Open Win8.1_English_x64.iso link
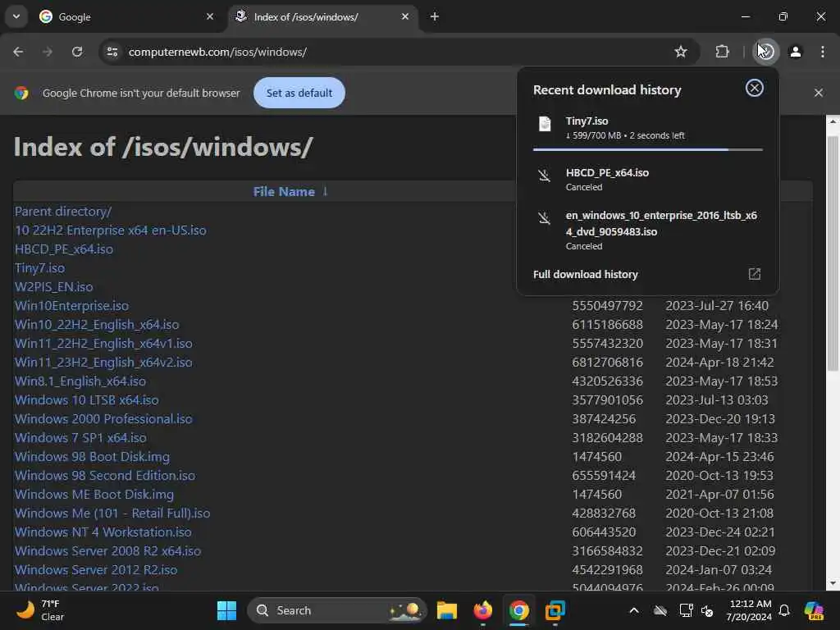This screenshot has height=630, width=840. point(80,381)
